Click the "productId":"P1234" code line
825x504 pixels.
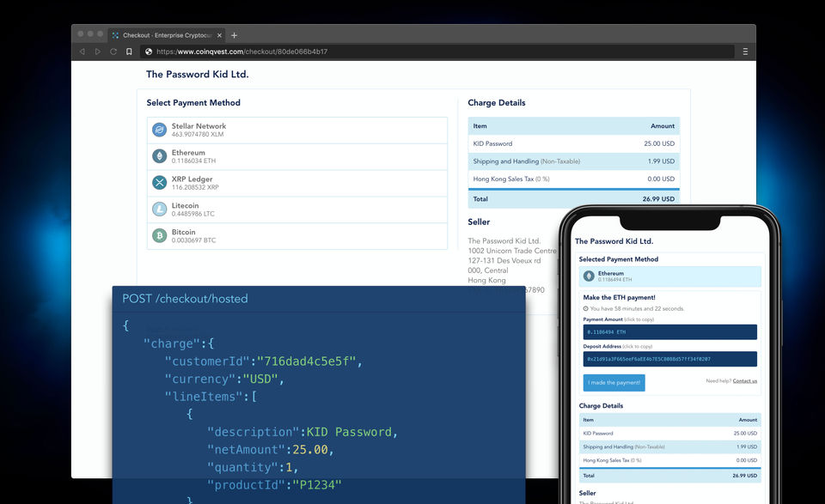tap(274, 485)
